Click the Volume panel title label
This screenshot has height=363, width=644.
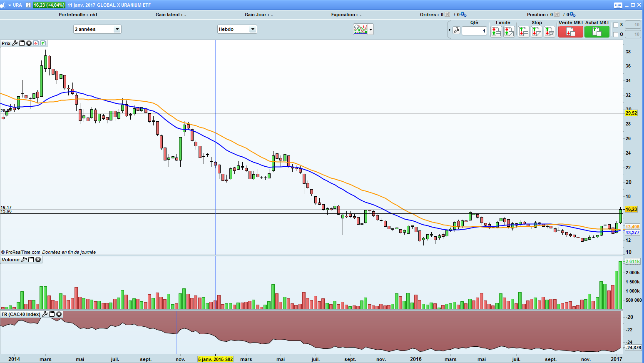click(10, 260)
